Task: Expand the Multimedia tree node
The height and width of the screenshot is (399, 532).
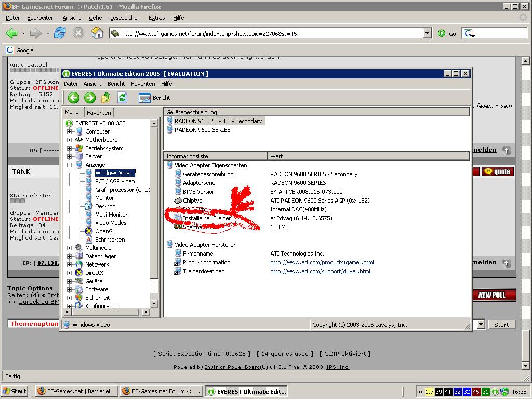Action: [x=69, y=248]
